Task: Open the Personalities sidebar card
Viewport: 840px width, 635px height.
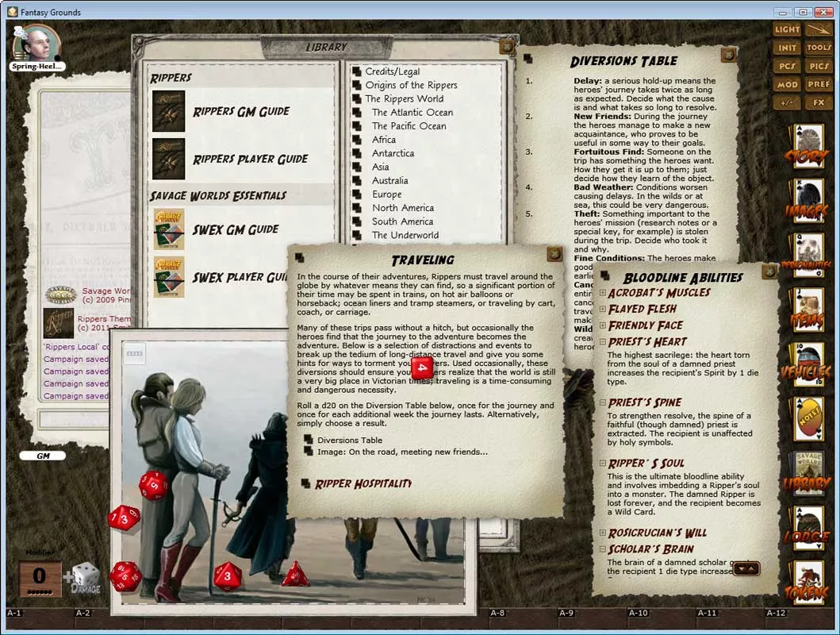Action: point(807,256)
